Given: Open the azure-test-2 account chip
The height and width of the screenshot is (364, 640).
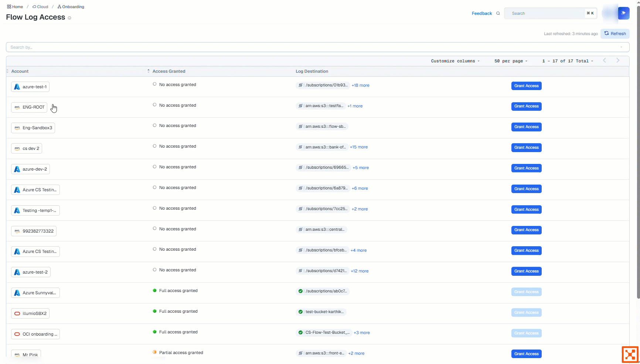Looking at the screenshot, I should 31,272.
